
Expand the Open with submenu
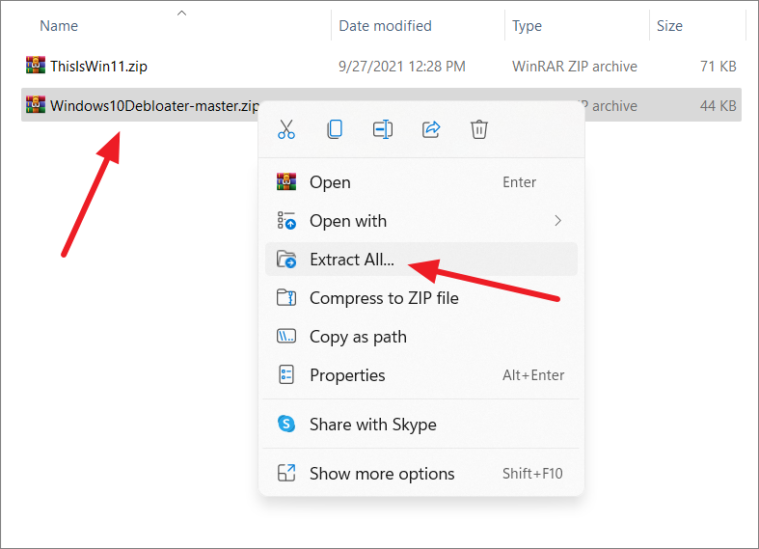(421, 221)
